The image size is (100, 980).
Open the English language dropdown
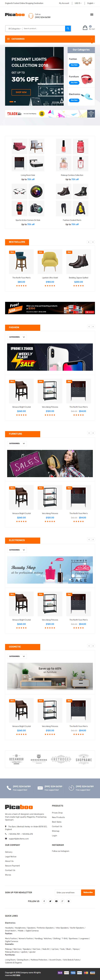[91, 3]
